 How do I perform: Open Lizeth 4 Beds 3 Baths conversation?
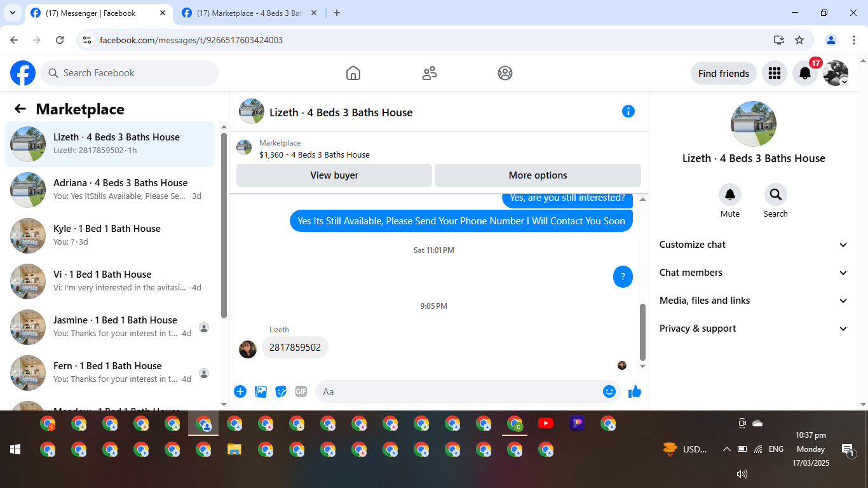(109, 144)
